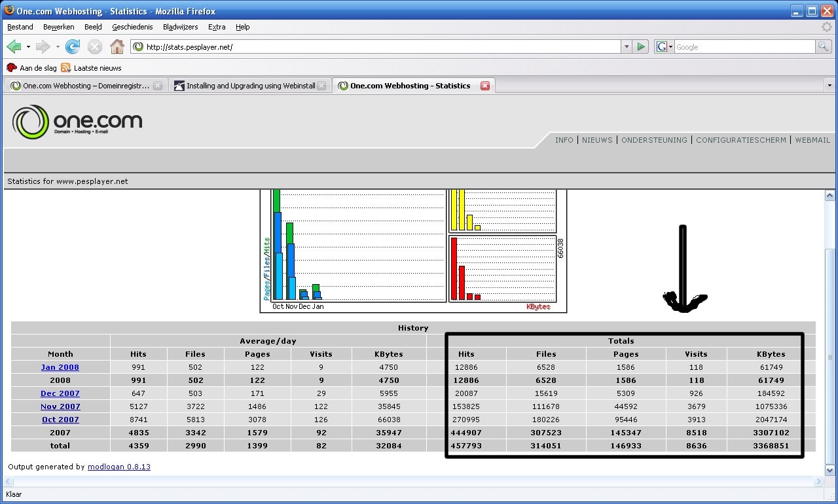Click the History table header
838x504 pixels.
pos(413,328)
